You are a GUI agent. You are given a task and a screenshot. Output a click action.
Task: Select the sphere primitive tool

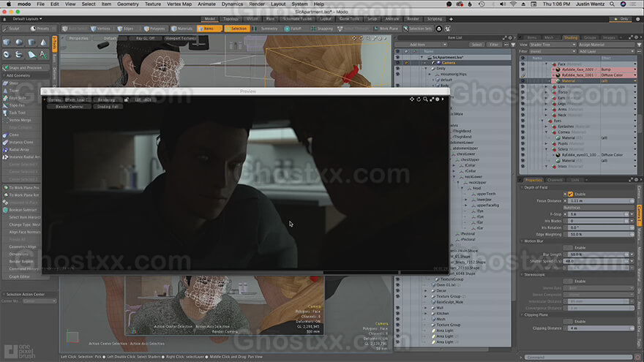click(x=19, y=42)
